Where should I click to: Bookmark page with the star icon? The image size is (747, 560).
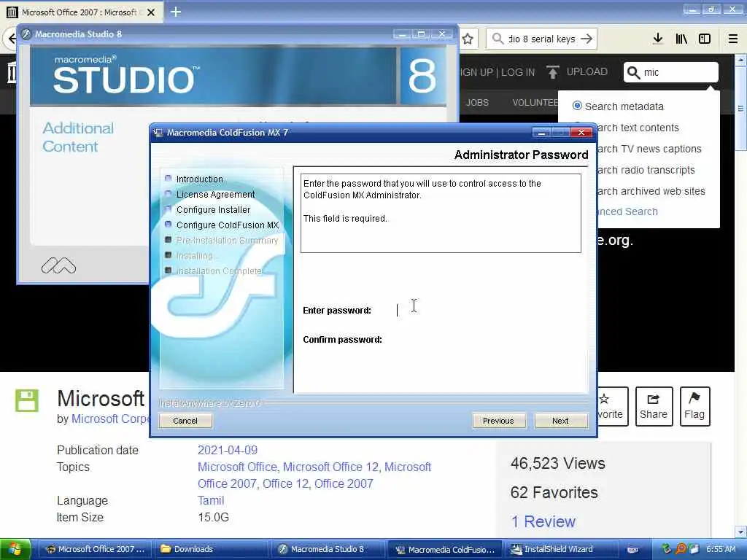click(468, 39)
